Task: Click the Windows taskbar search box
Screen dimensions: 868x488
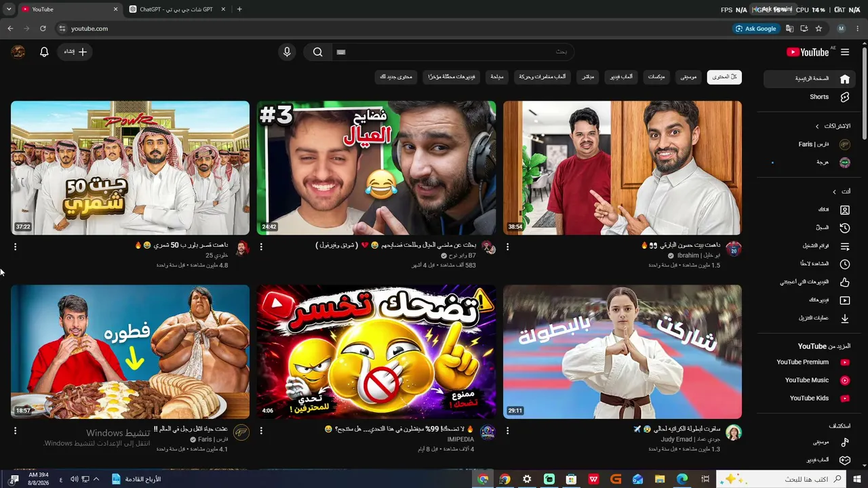Action: pos(783,479)
